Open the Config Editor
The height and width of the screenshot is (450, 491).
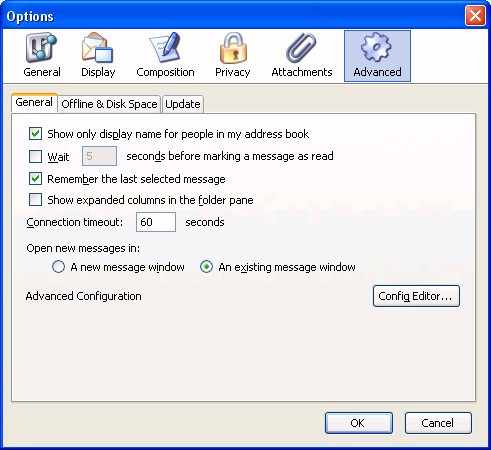(416, 296)
